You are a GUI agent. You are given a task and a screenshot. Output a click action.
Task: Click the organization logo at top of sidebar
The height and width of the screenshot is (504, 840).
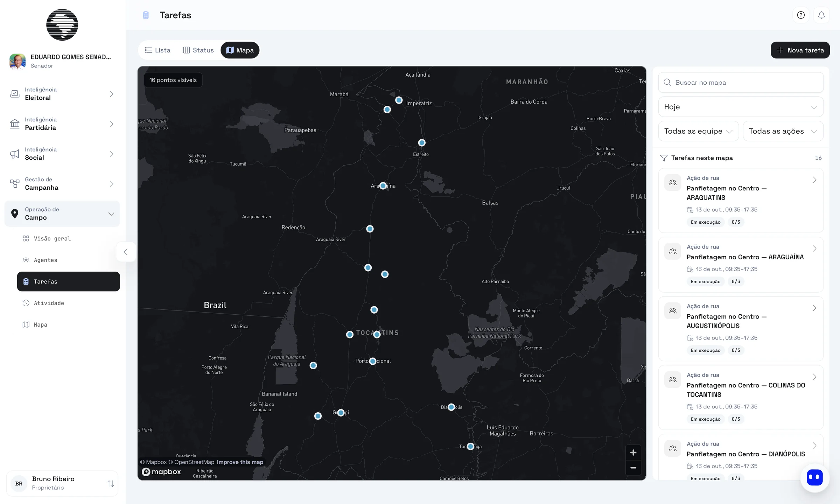[62, 25]
